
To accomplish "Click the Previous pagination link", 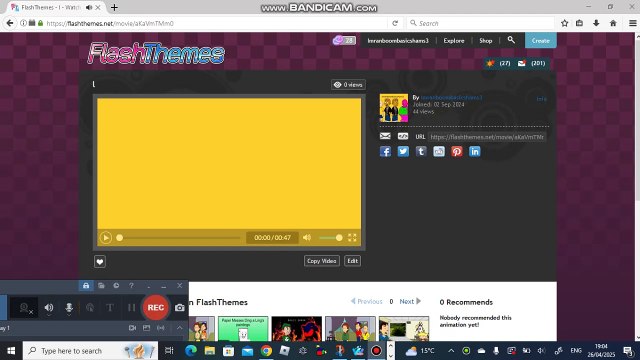I will (x=366, y=301).
